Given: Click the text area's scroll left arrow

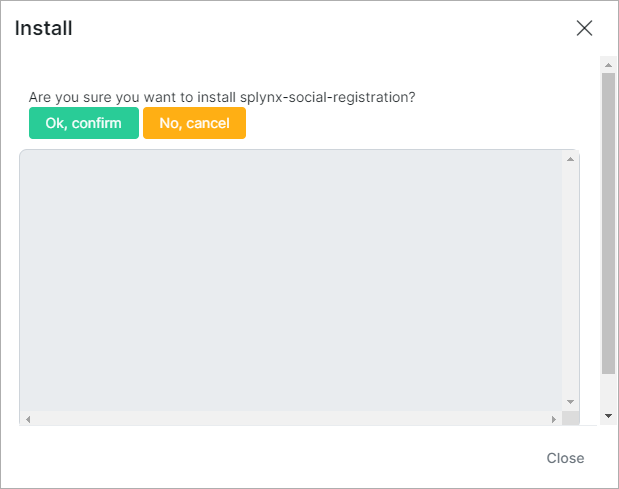Looking at the screenshot, I should coord(28,418).
